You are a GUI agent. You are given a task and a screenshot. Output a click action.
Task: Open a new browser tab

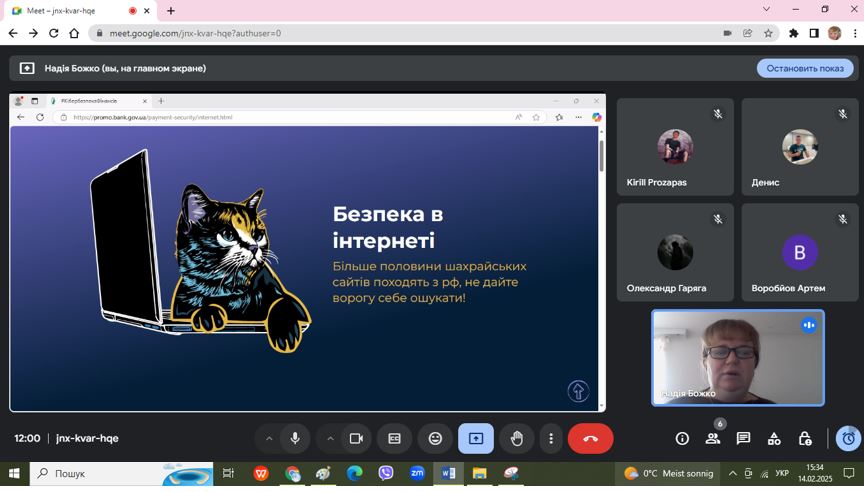[x=171, y=10]
